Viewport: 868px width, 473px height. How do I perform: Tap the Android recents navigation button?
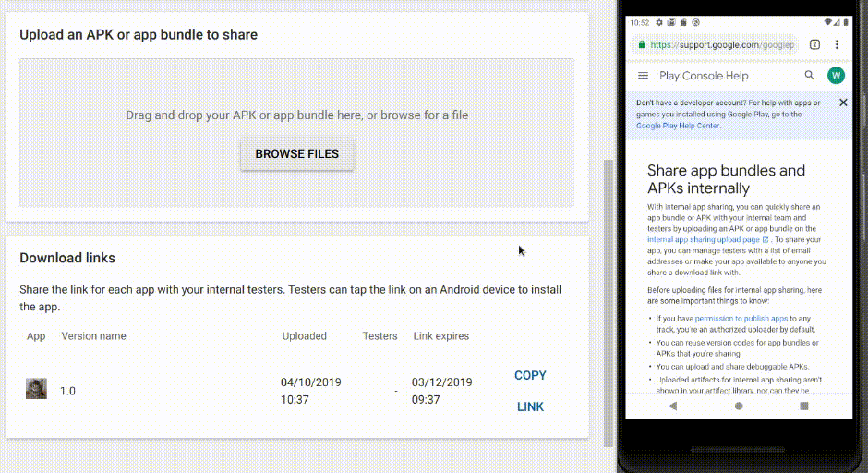point(803,406)
